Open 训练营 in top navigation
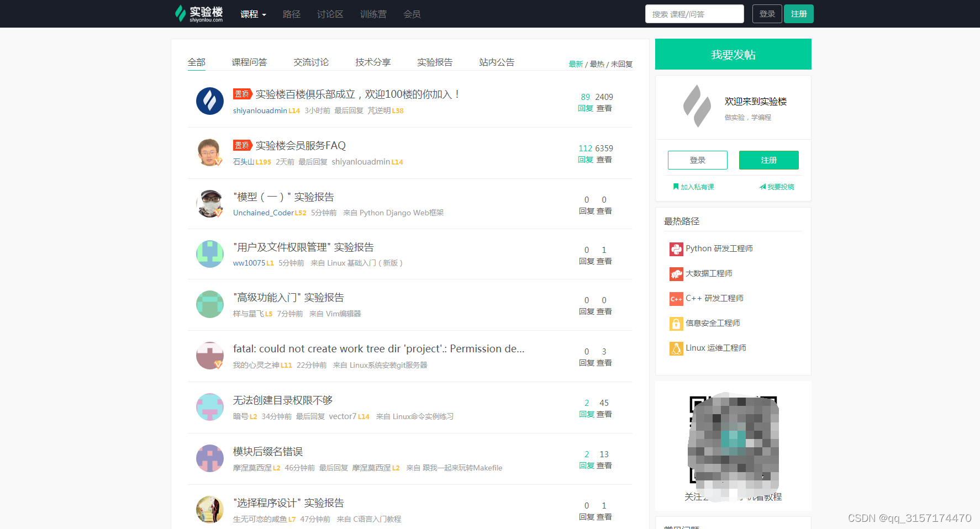Image resolution: width=980 pixels, height=529 pixels. pos(373,14)
